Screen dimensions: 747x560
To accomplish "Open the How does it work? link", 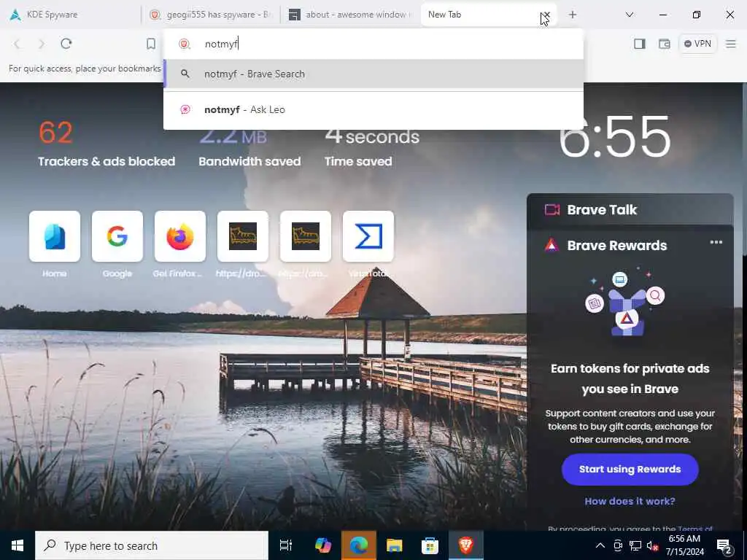I will (x=630, y=502).
